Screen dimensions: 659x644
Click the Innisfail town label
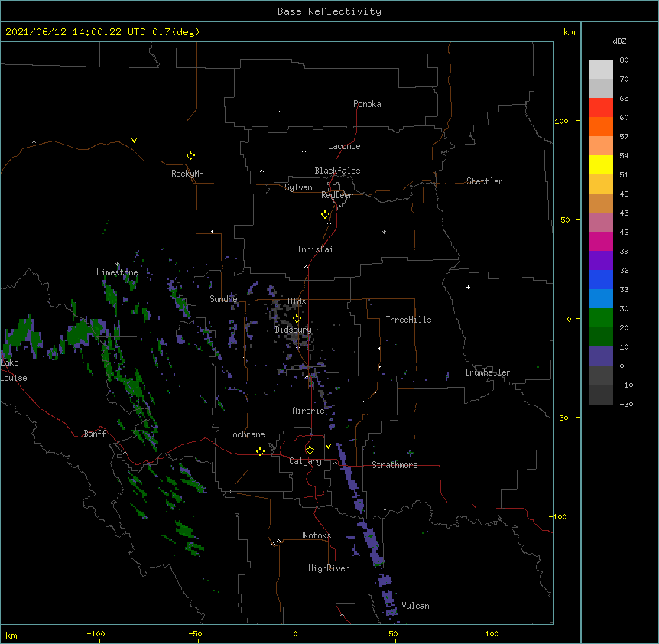[x=317, y=249]
